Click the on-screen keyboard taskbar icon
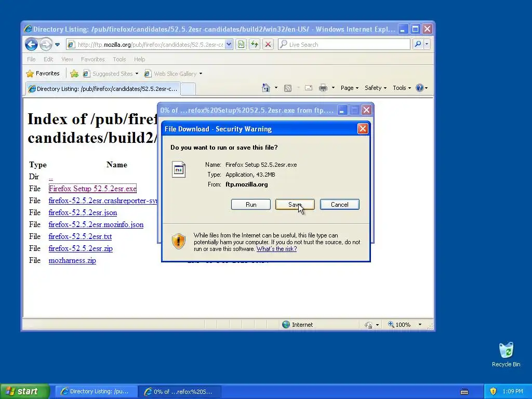Screen dimensions: 532x399 pos(464,392)
